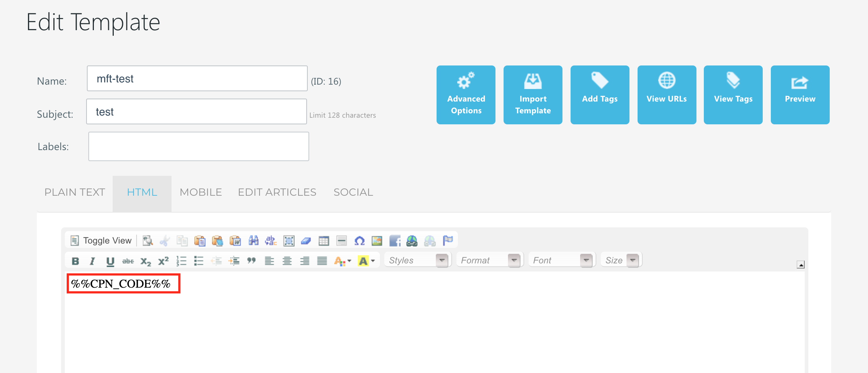The width and height of the screenshot is (868, 373).
Task: Toggle underline formatting
Action: [x=110, y=261]
